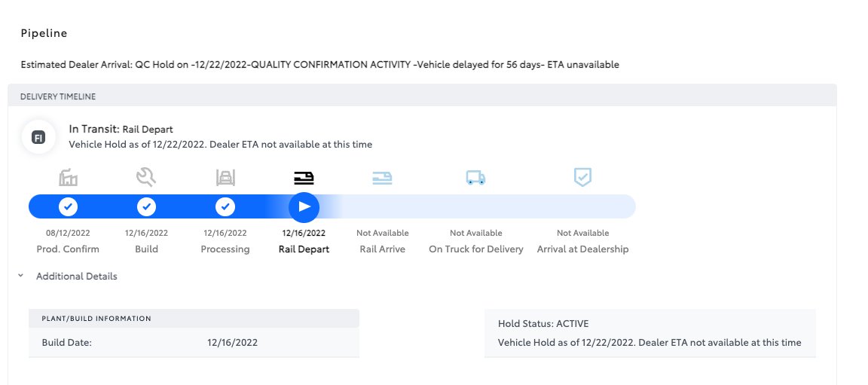Click the FI badge icon
The height and width of the screenshot is (385, 868).
pyautogui.click(x=38, y=137)
